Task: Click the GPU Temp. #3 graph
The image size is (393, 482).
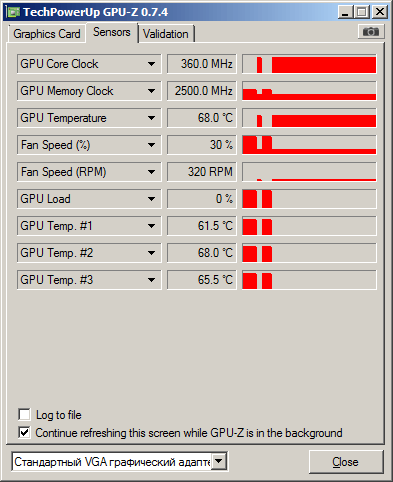Action: point(309,280)
